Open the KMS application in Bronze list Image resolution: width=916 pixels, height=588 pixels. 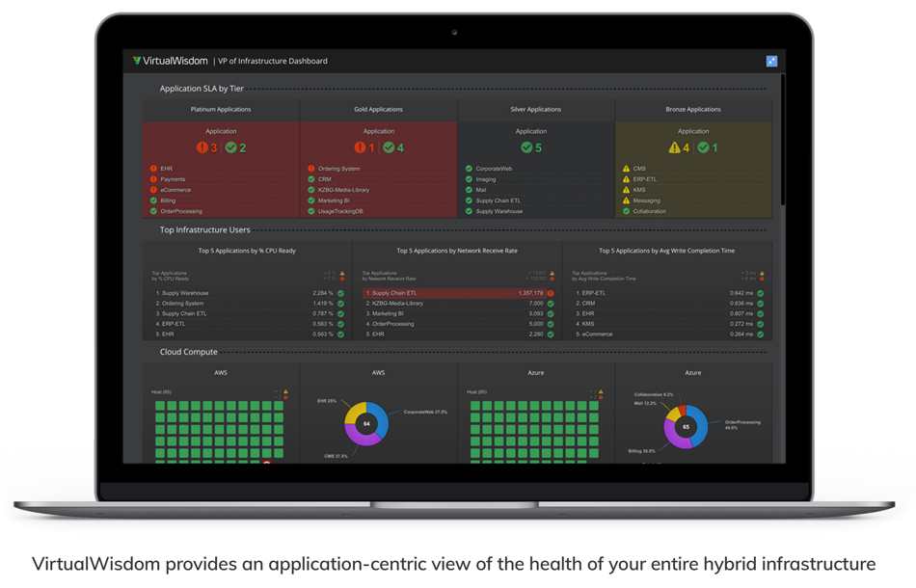[639, 190]
